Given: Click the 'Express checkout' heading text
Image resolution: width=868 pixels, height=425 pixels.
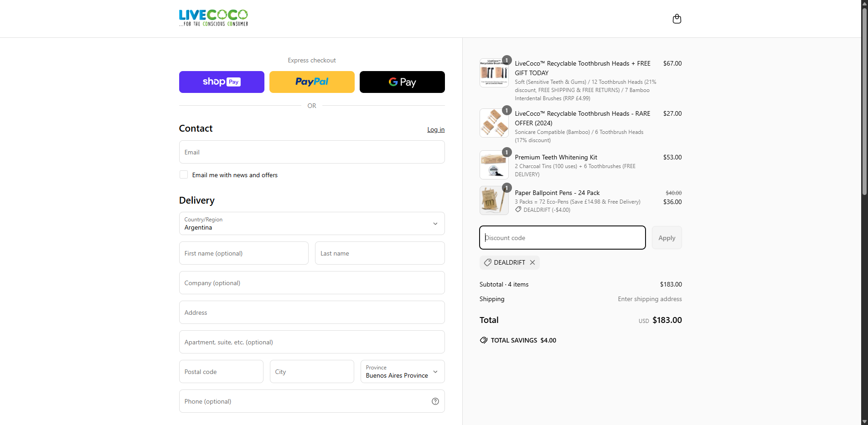Looking at the screenshot, I should coord(312,60).
